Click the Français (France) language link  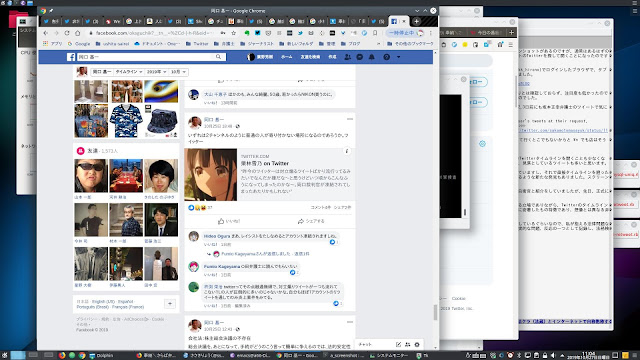(x=128, y=307)
